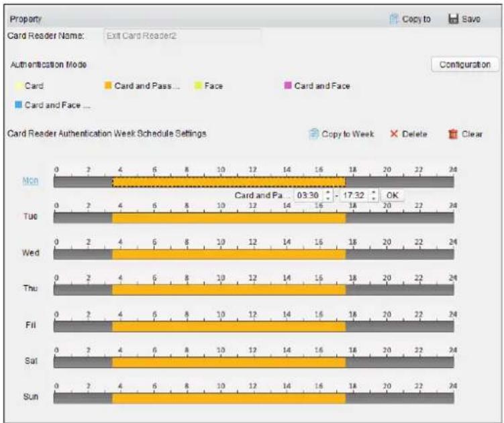504x423 pixels.
Task: Select the Card and Password orange swatch
Action: click(x=108, y=85)
